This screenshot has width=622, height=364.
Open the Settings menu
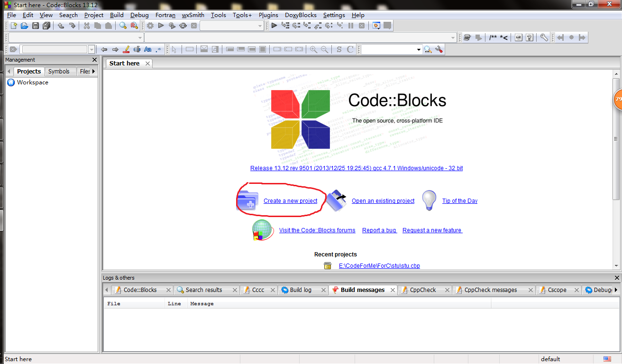(x=334, y=15)
